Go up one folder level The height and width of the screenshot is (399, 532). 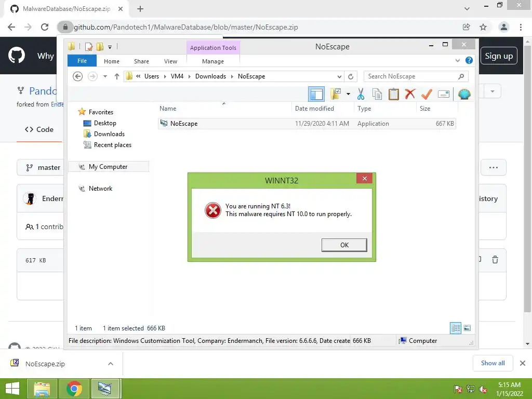coord(117,76)
